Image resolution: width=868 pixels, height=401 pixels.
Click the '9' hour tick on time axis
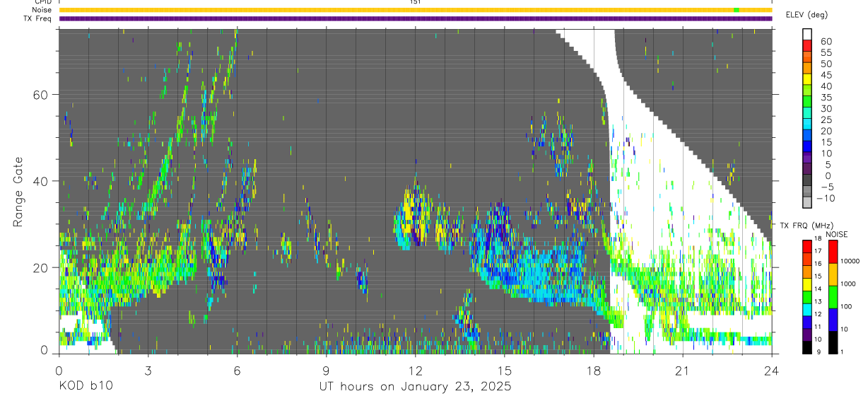[x=326, y=371]
